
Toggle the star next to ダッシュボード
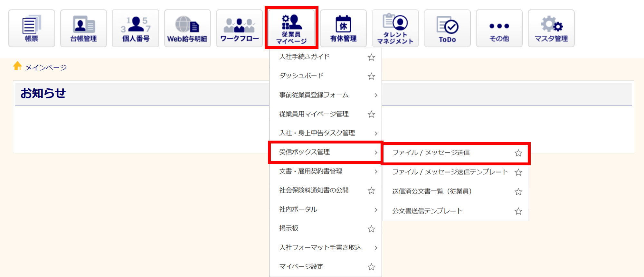coord(371,76)
